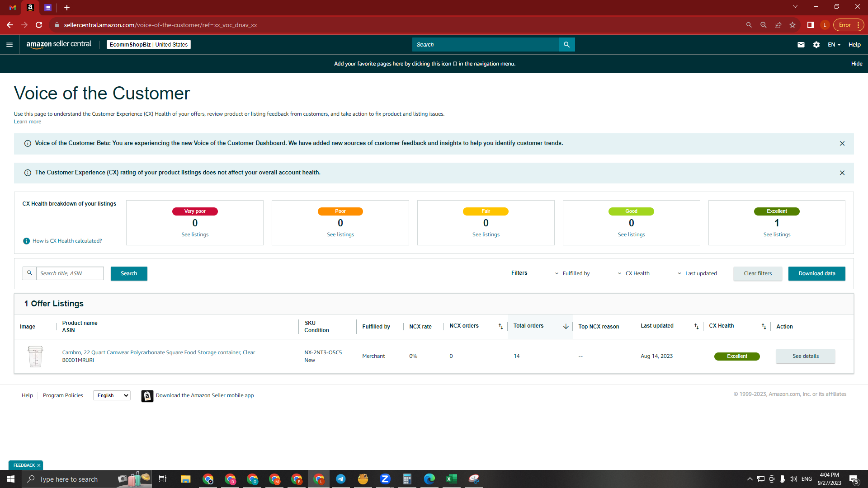Click the Cambro container product thumbnail

(35, 357)
